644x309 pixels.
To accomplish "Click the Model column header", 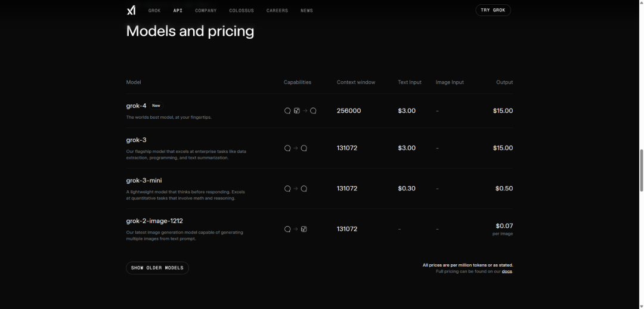I will coord(134,82).
